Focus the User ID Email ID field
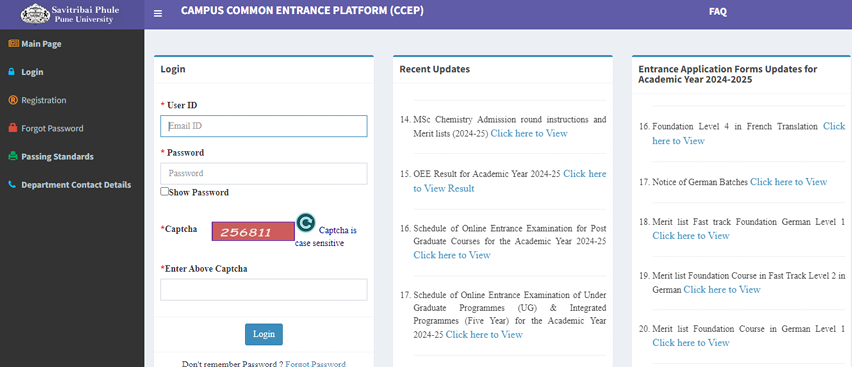The image size is (852, 367). tap(264, 126)
